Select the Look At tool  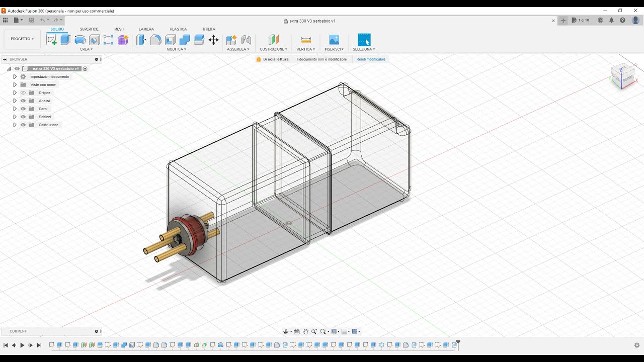[x=297, y=331]
